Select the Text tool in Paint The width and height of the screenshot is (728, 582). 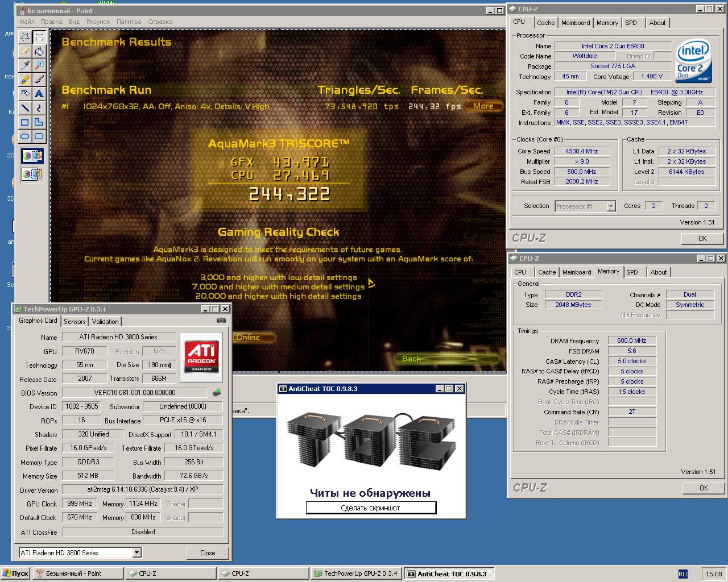click(39, 94)
